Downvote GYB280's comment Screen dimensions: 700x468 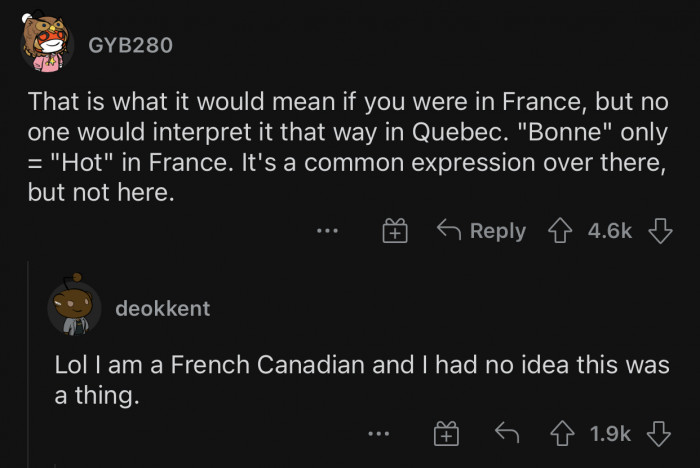659,231
